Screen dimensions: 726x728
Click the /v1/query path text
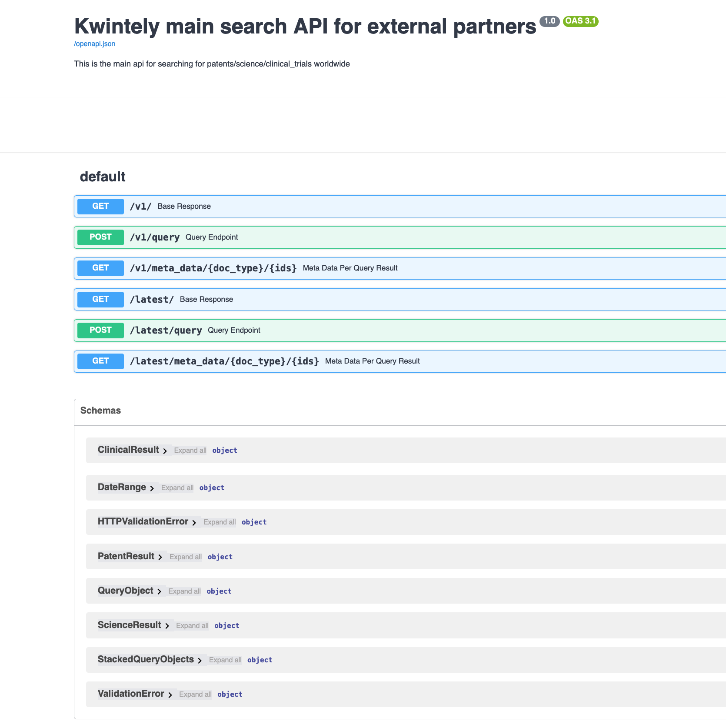click(155, 237)
